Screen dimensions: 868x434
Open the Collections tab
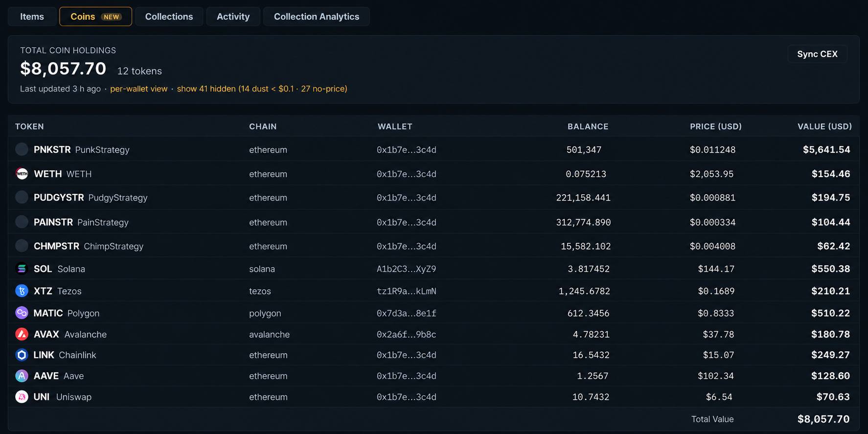[x=169, y=17]
